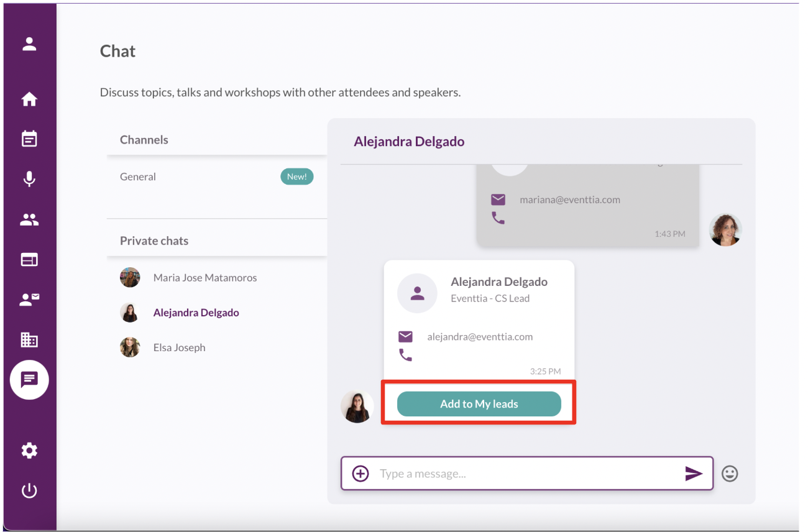This screenshot has height=532, width=808.
Task: Open attendees group icon in sidebar
Action: tap(29, 219)
